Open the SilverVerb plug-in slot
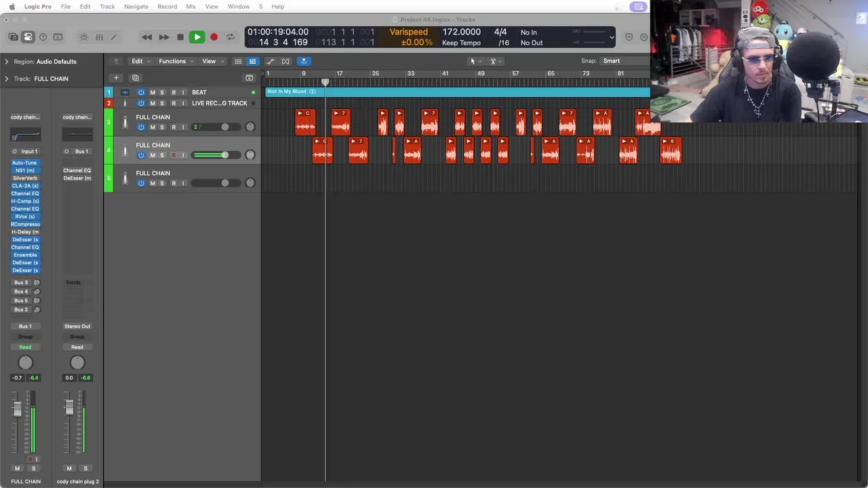This screenshot has width=868, height=488. point(25,178)
